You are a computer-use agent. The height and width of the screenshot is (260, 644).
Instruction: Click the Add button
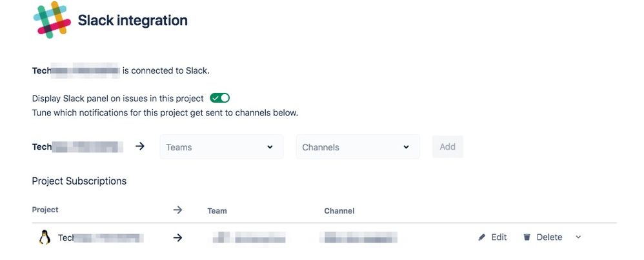tap(448, 146)
